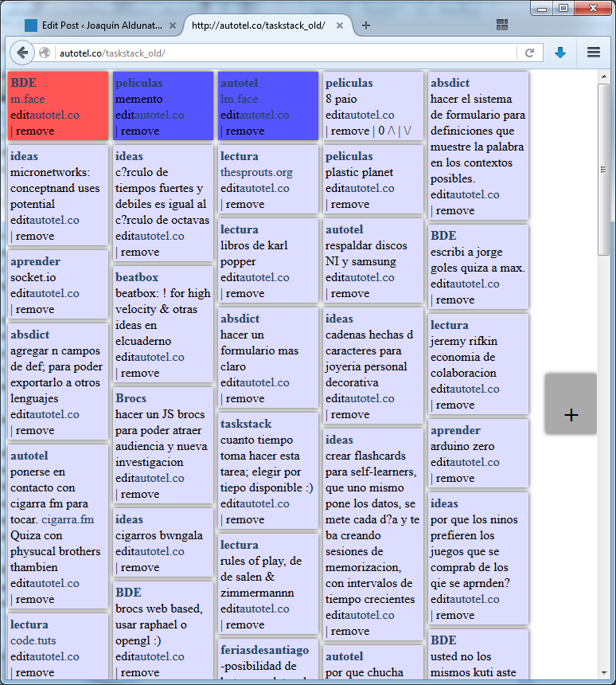Click the 'feriasdesantiago' card title
Viewport: 616px width, 685px height.
tap(264, 650)
